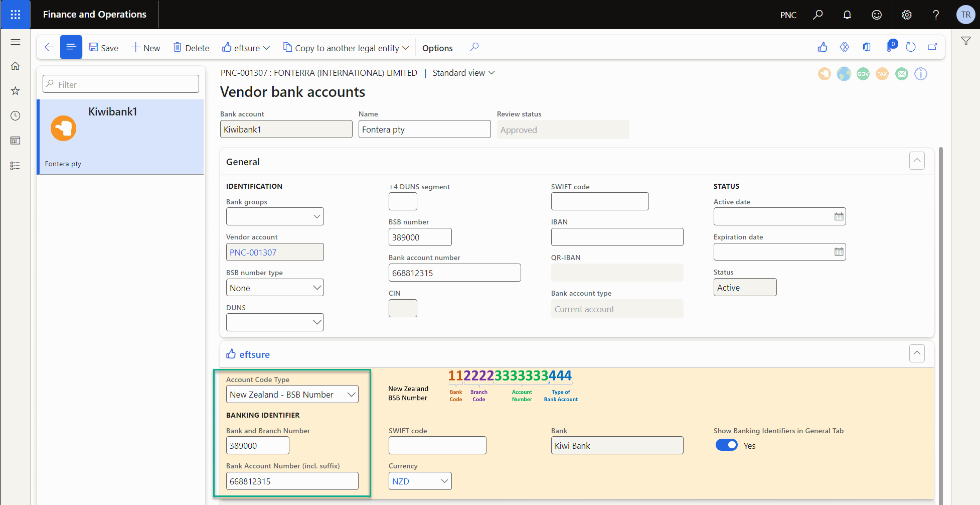The image size is (980, 505).
Task: Click the back arrow in action pane
Action: [49, 47]
